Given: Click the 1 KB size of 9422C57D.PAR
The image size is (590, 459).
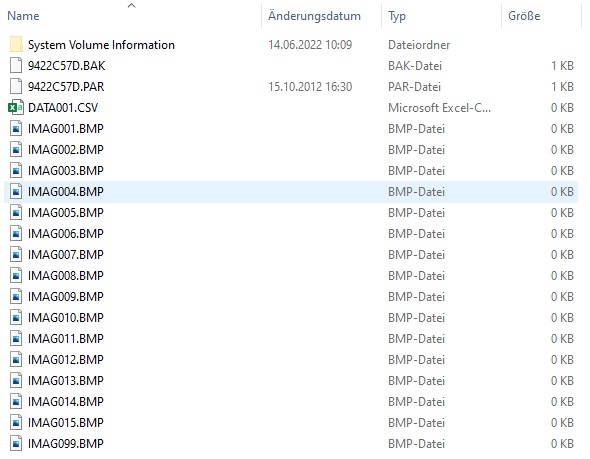Looking at the screenshot, I should coord(563,87).
